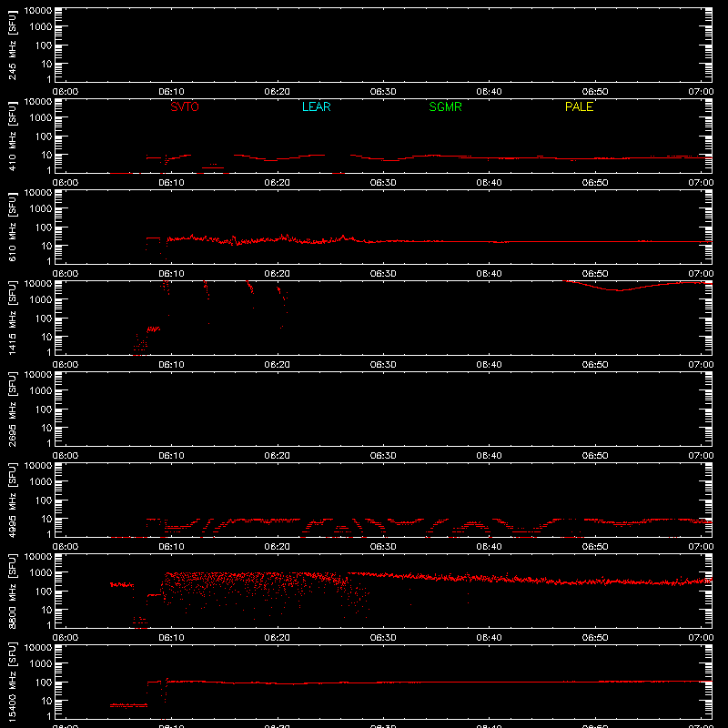
Task: Select the 410 MHz [SFU] axis title
Action: 12,136
